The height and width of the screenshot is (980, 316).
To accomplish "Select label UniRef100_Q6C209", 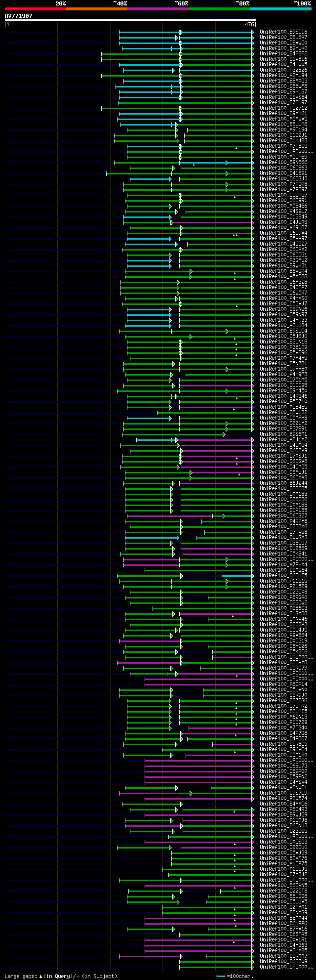I will coord(283,961).
